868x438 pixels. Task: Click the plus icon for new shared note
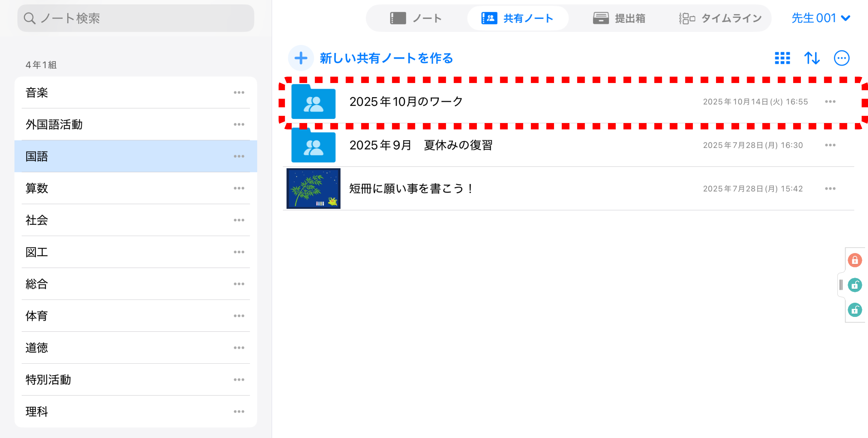pyautogui.click(x=301, y=58)
